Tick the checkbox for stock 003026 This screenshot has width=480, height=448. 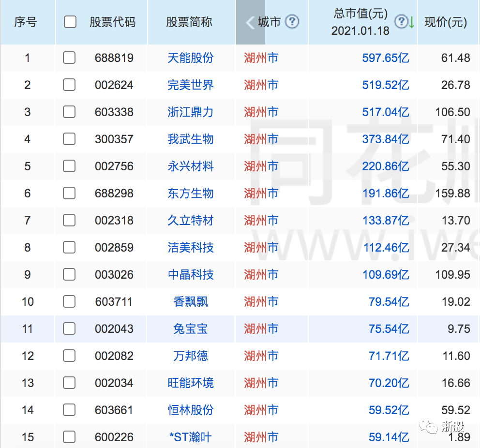coord(69,274)
